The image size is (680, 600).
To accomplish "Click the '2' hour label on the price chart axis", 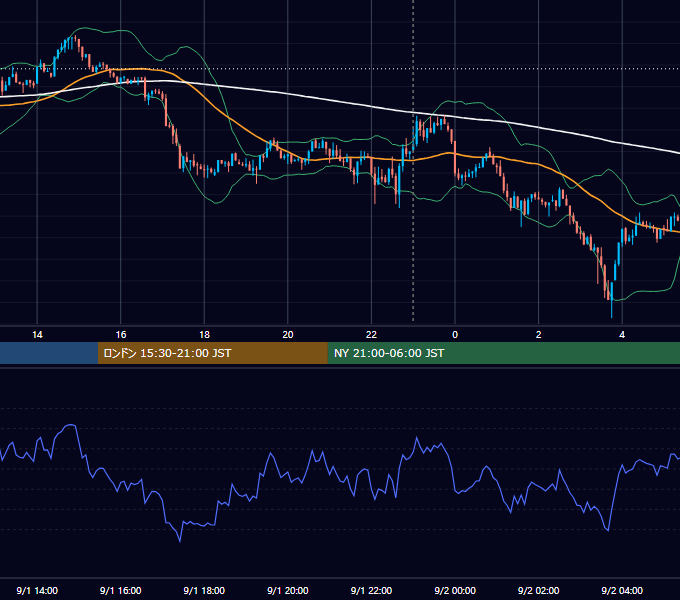I will pos(539,335).
